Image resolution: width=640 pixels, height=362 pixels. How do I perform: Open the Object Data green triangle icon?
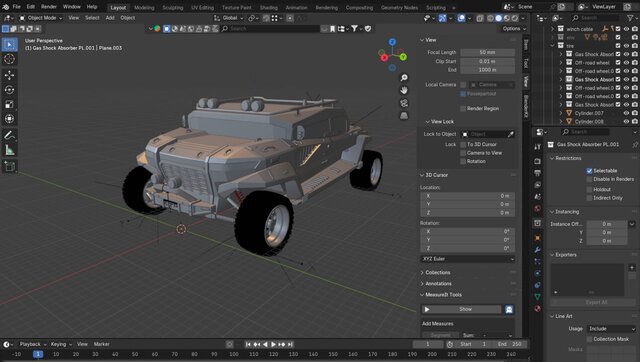click(537, 297)
